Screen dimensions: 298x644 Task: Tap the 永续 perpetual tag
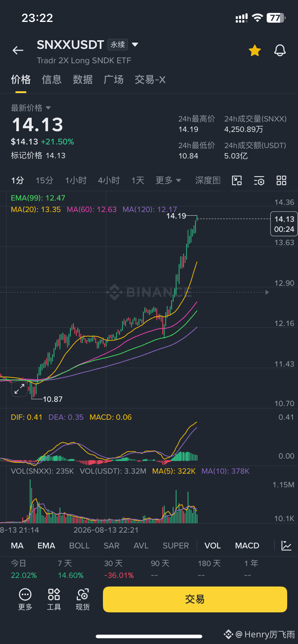point(118,45)
